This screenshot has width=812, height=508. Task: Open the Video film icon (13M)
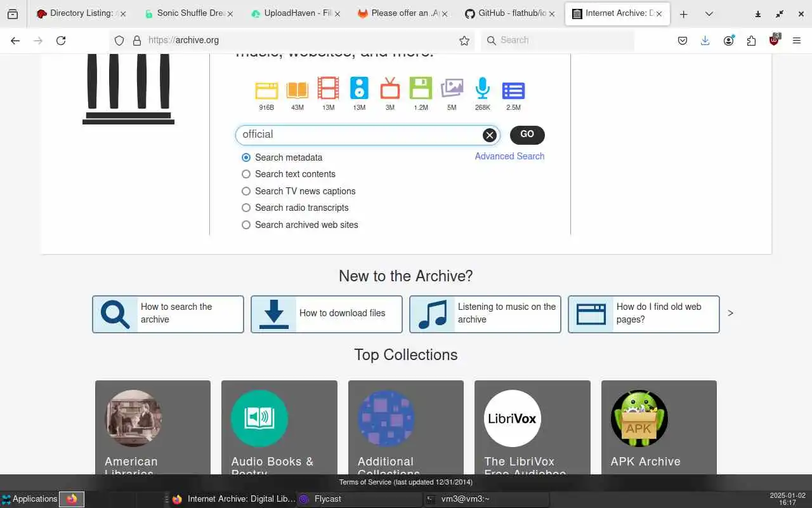[x=328, y=88]
